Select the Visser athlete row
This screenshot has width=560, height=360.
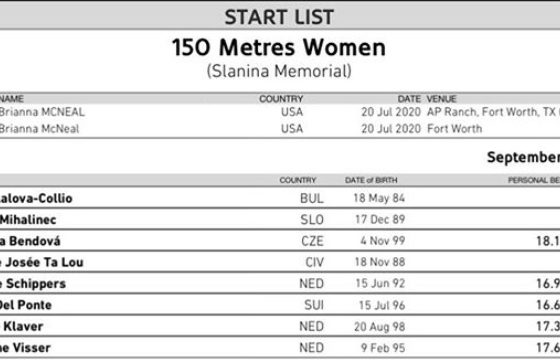pyautogui.click(x=280, y=348)
